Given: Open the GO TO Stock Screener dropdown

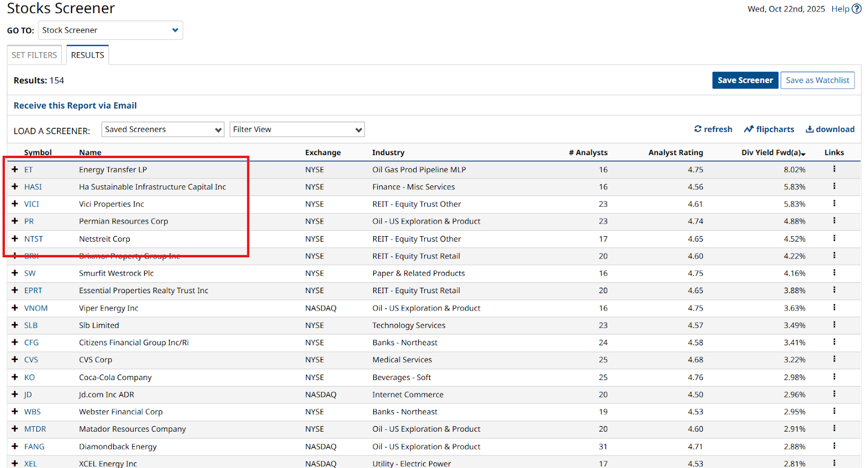Looking at the screenshot, I should pyautogui.click(x=111, y=30).
